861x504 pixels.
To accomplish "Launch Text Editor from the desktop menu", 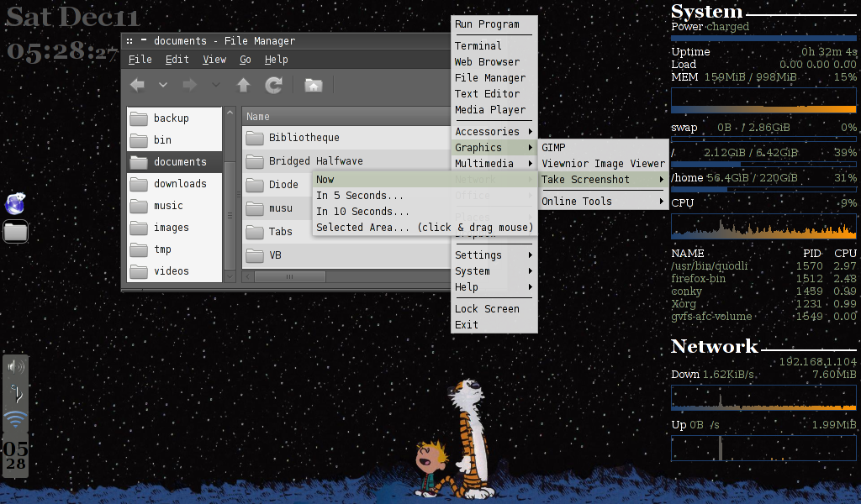I will pyautogui.click(x=494, y=94).
